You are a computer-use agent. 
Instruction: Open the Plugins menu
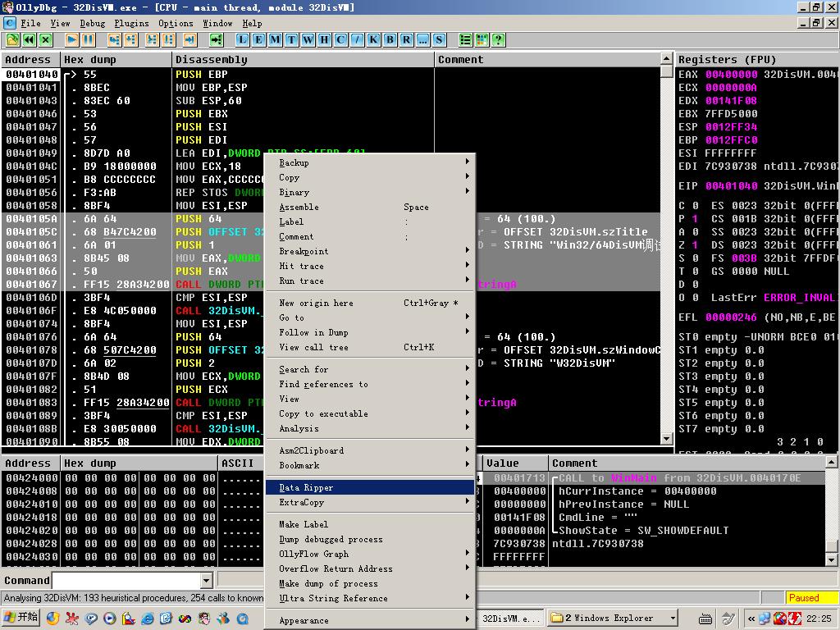click(x=132, y=23)
